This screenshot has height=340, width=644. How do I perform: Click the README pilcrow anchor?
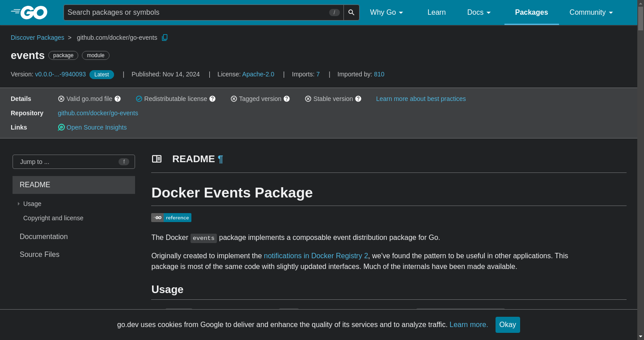(220, 159)
